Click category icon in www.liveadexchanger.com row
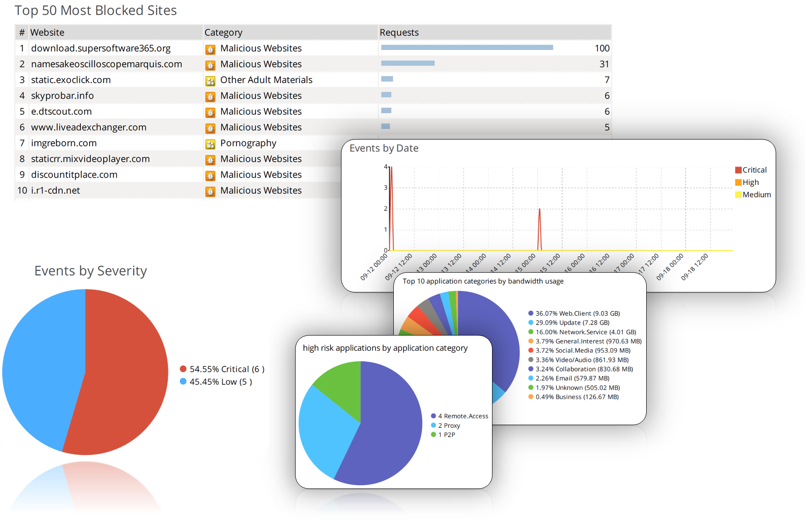 click(210, 128)
